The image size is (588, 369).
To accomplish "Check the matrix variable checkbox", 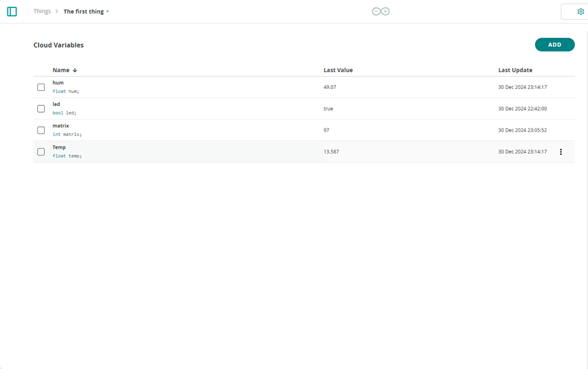I will tap(41, 130).
